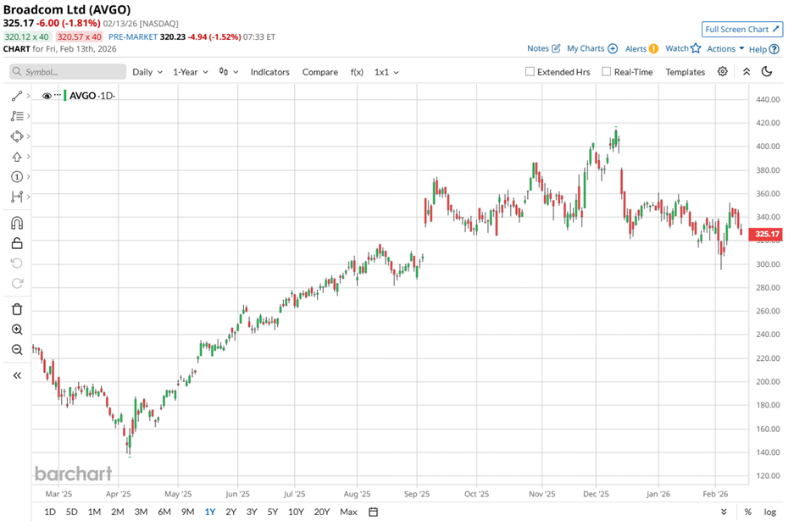
Task: Click the 325.17 current price label
Action: click(767, 234)
